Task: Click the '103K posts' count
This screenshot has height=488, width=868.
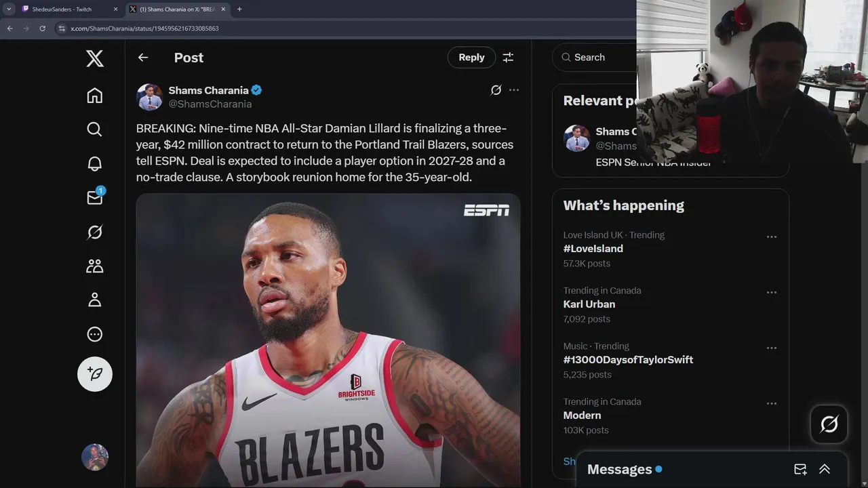Action: tap(586, 430)
